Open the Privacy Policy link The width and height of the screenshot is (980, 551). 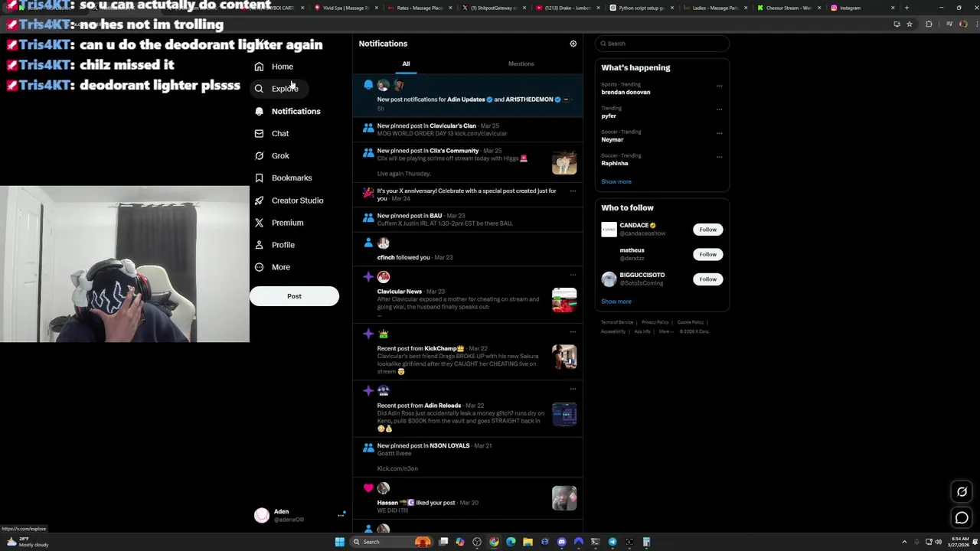tap(655, 322)
